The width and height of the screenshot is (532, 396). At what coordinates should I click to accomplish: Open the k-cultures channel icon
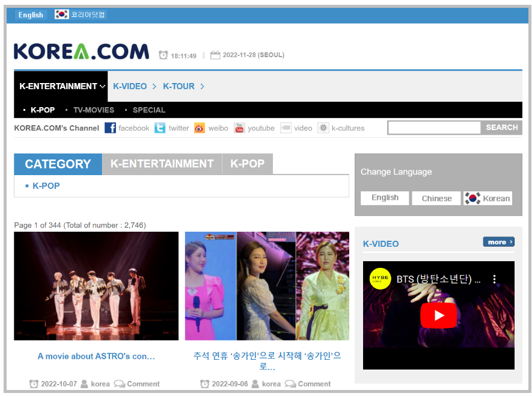(323, 128)
